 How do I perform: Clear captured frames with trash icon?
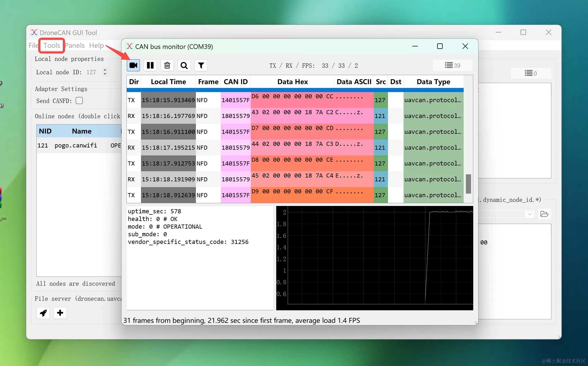[x=167, y=65]
